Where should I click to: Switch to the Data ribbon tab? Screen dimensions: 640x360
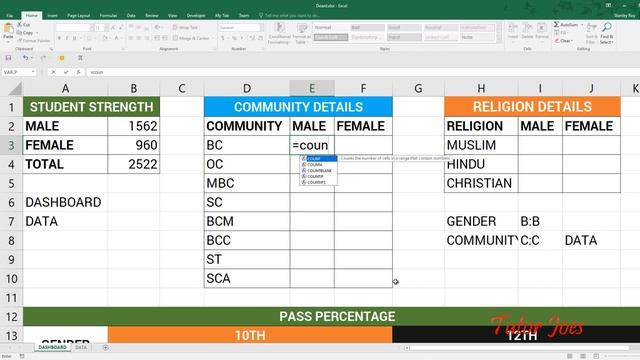[x=131, y=16]
